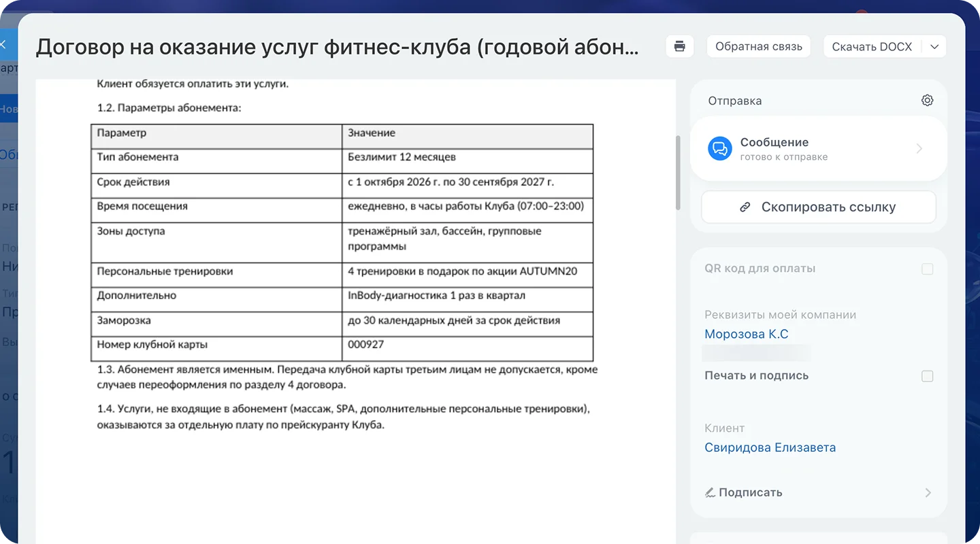This screenshot has height=544, width=980.
Task: Click Скопировать ссылку button
Action: pyautogui.click(x=819, y=207)
